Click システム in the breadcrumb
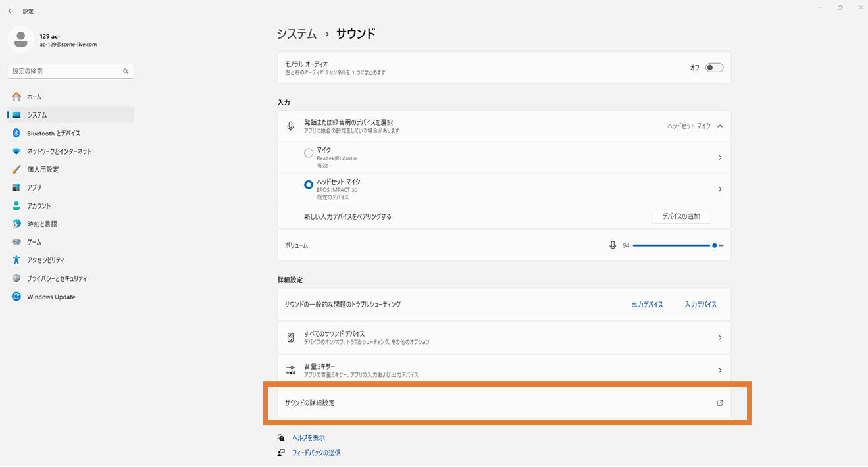The width and height of the screenshot is (868, 467). click(297, 34)
